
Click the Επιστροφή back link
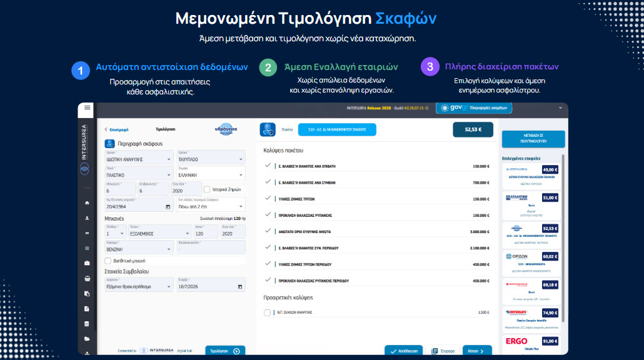coord(117,130)
